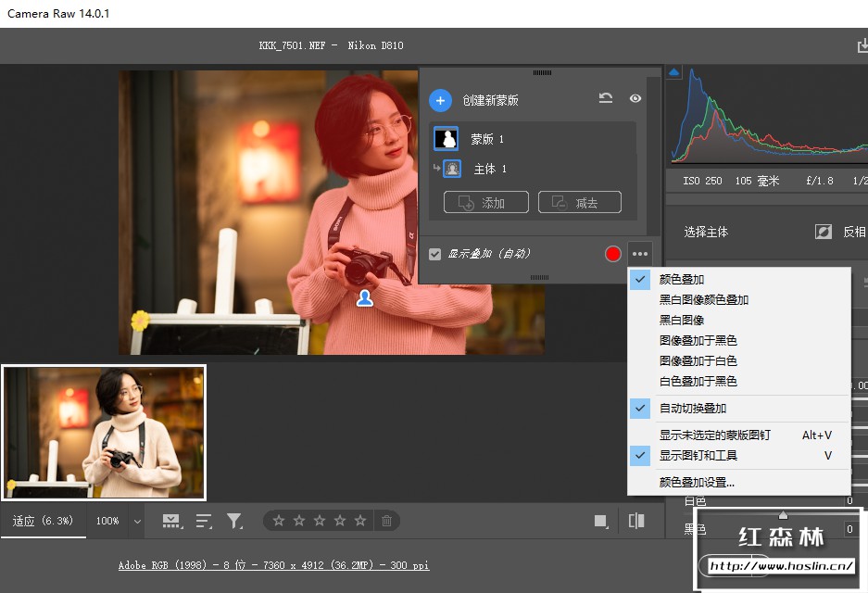Click the three-dots overlay options button

click(640, 254)
